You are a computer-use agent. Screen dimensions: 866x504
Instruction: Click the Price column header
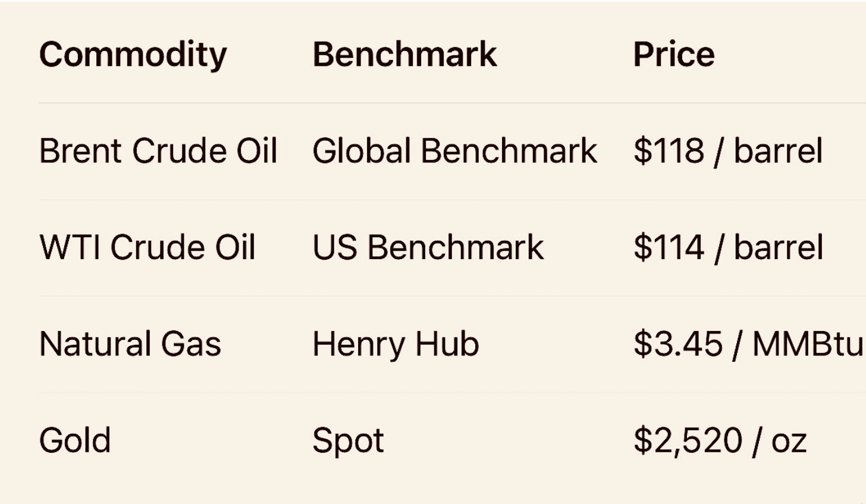(x=673, y=55)
